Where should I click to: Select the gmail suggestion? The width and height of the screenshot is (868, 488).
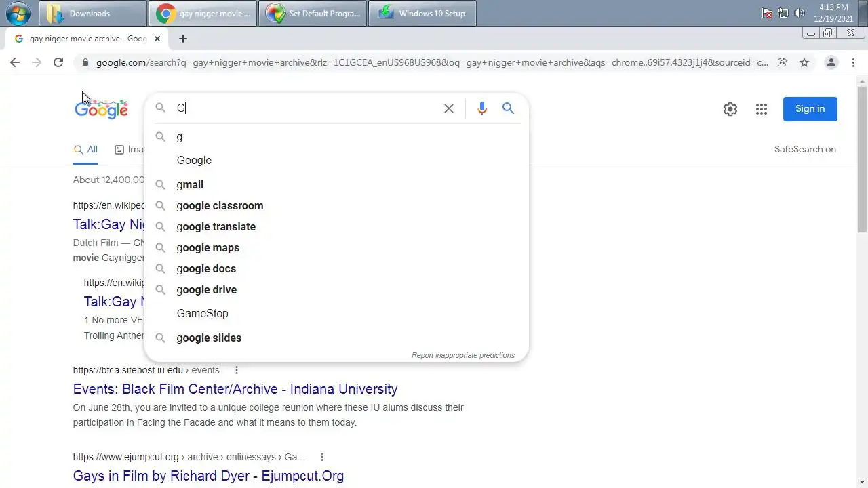(x=336, y=184)
